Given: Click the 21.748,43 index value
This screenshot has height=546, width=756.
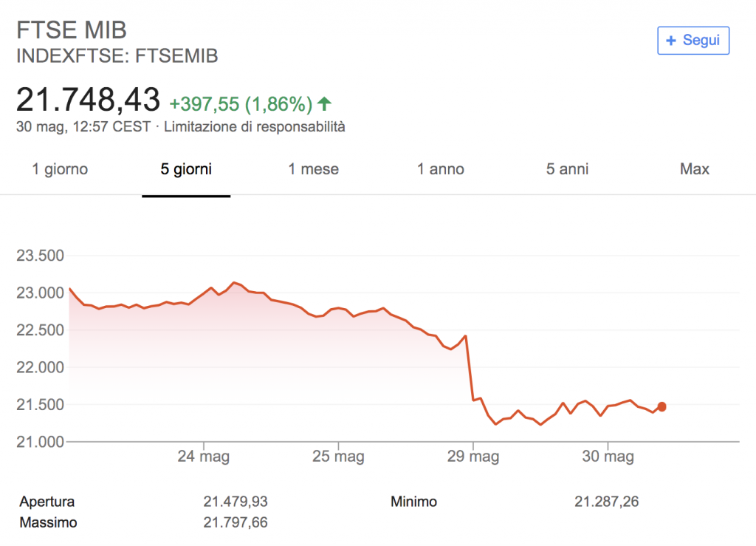Looking at the screenshot, I should coord(89,100).
